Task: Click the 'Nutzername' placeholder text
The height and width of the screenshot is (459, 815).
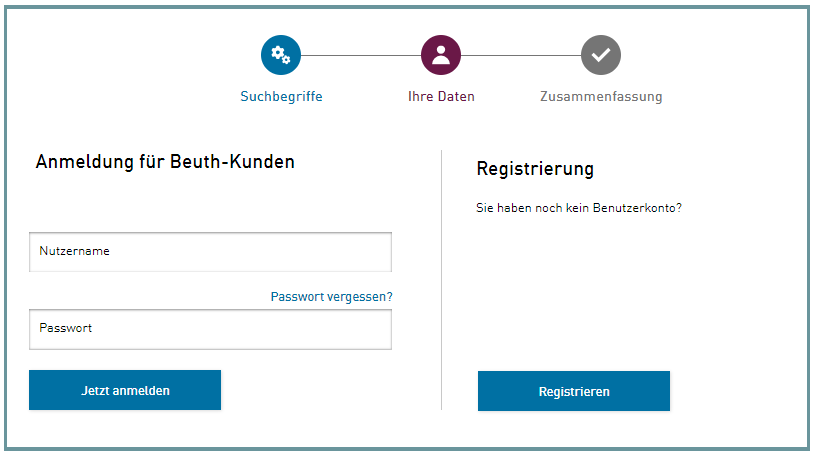Action: [74, 251]
